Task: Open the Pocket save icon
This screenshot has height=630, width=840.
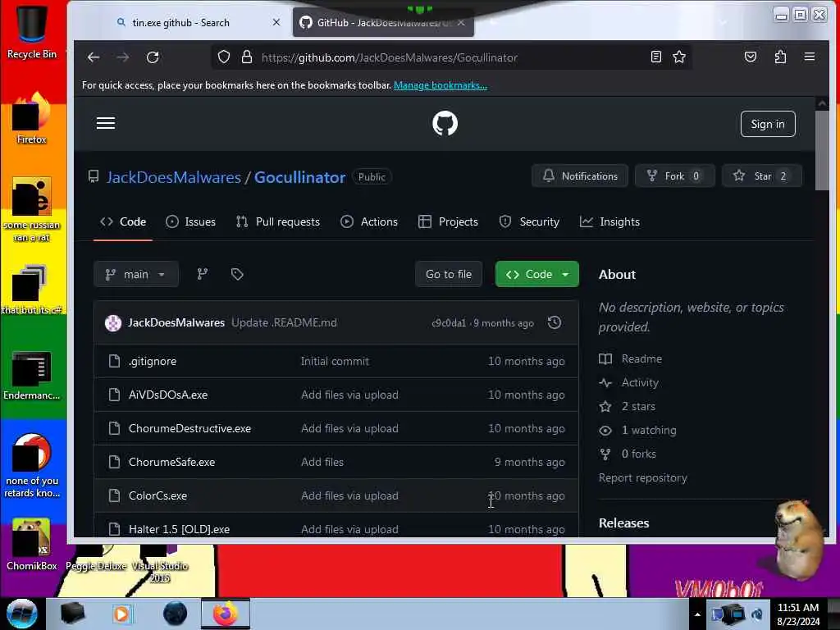Action: pos(751,57)
